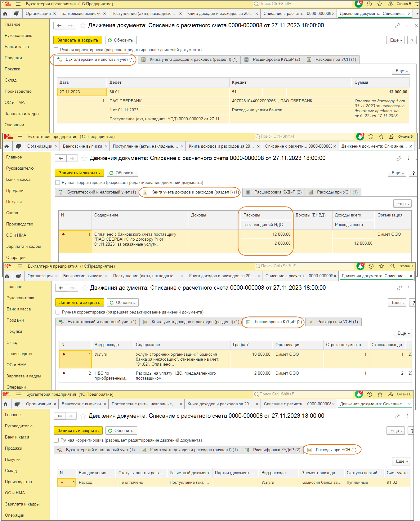Image resolution: width=420 pixels, height=521 pixels.
Task: Click Записать и закрыть in the bottom window
Action: click(x=78, y=431)
